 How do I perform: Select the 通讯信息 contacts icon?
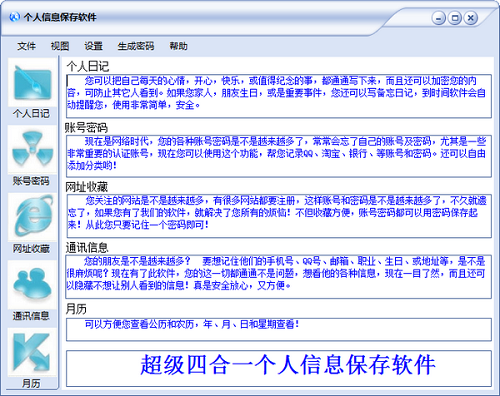tap(32, 284)
